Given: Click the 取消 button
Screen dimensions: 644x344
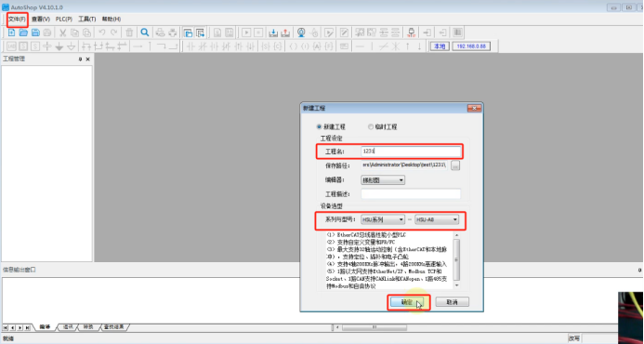Looking at the screenshot, I should pos(453,302).
